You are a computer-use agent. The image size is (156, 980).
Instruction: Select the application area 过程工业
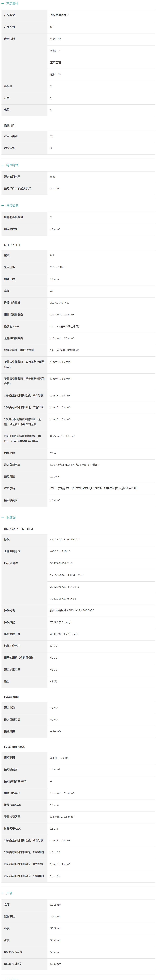pos(55,74)
